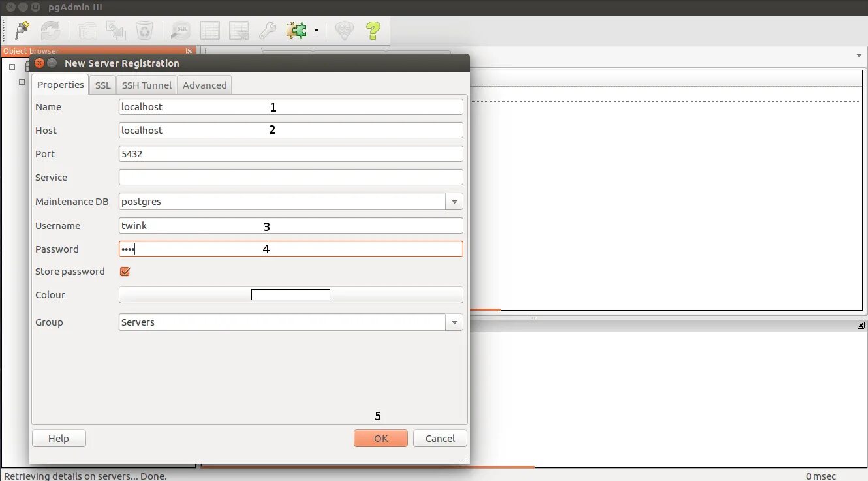
Task: Click the Guru hint icon
Action: point(344,31)
